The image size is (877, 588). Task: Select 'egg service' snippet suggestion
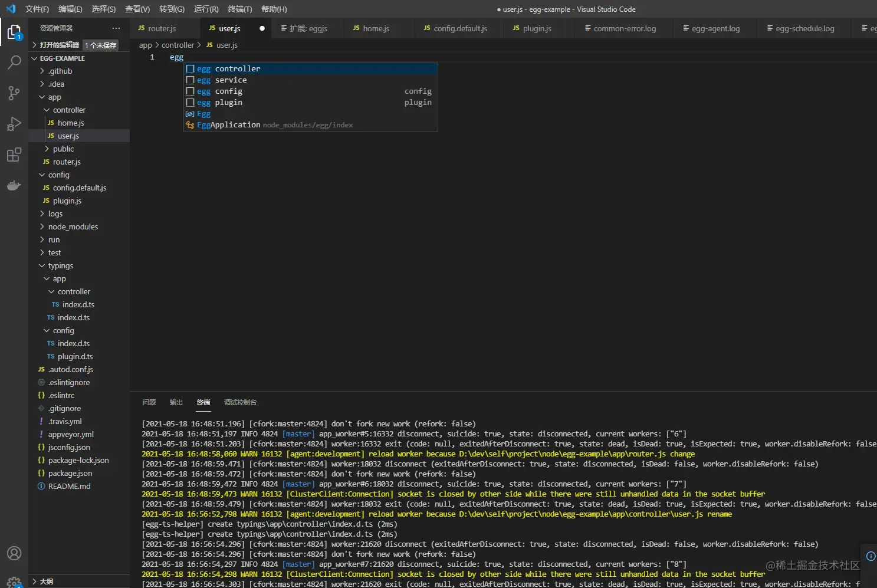(311, 80)
